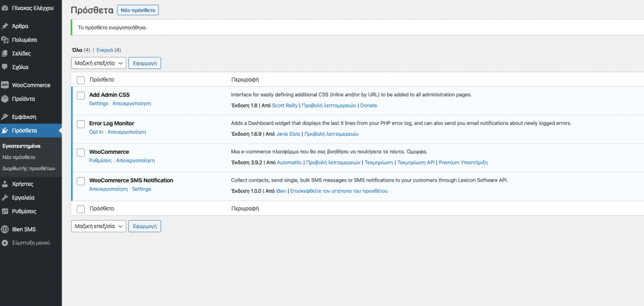
Task: Select Εγκατεστημένα submenu item
Action: [21, 146]
